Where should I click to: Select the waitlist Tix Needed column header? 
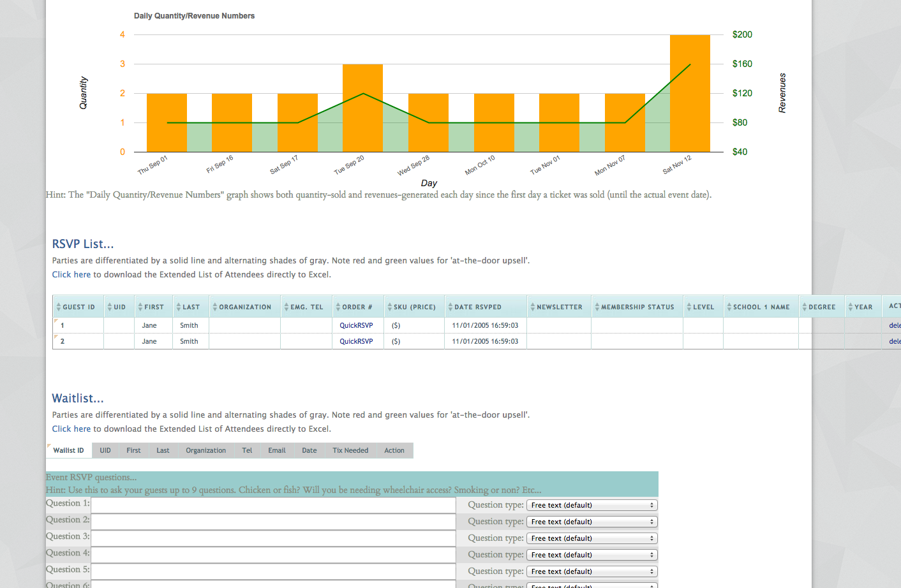(x=350, y=450)
